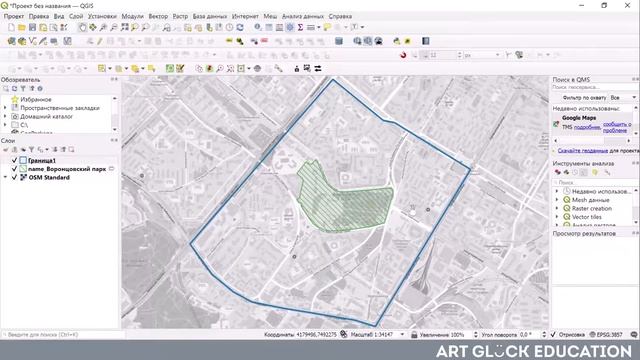Select Избранное in Browser panel
640x360 pixels.
(36, 99)
